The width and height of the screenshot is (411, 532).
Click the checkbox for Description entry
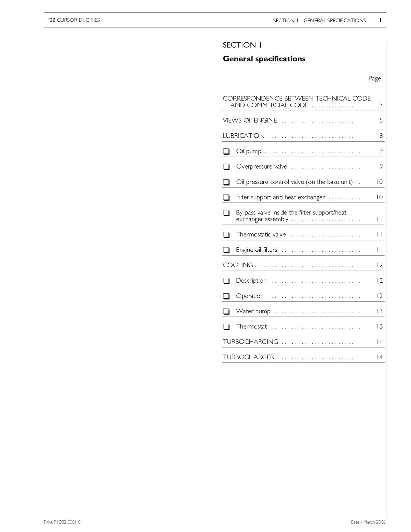coord(226,281)
